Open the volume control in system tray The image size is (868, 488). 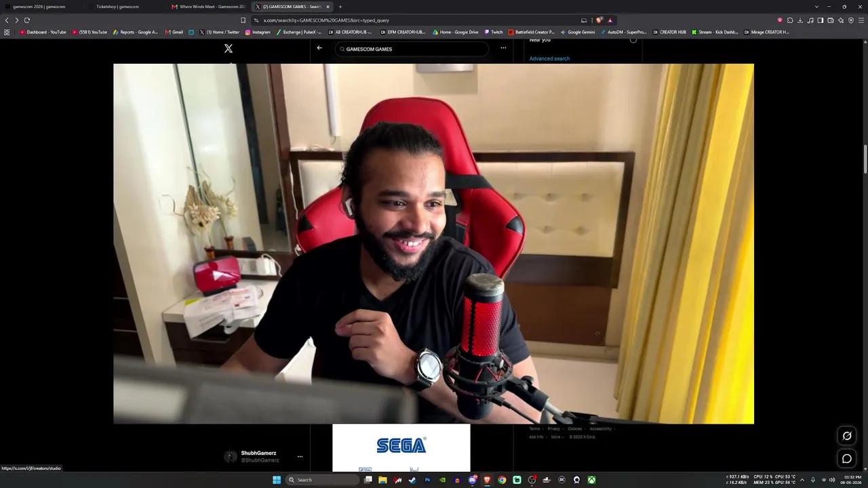832,480
